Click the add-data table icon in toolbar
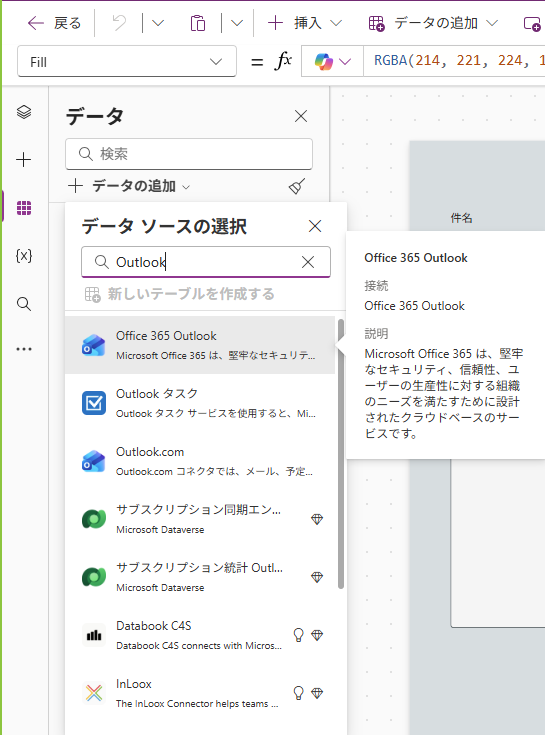The image size is (545, 735). 376,23
